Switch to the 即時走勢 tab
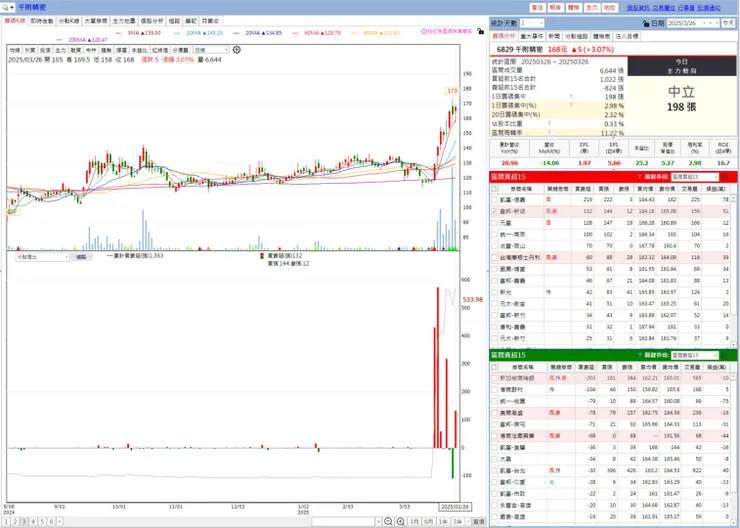Image resolution: width=740 pixels, height=528 pixels. click(42, 21)
